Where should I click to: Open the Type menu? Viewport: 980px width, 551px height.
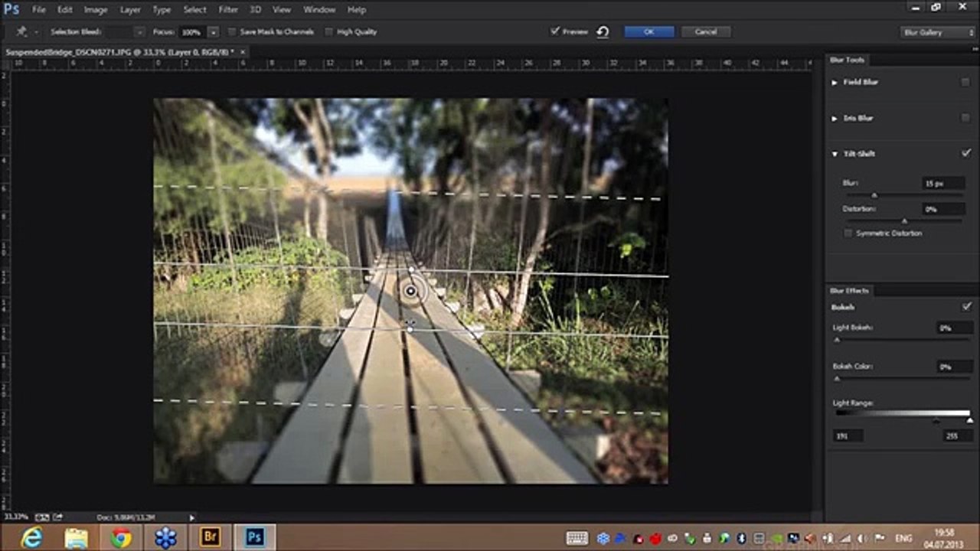coord(162,10)
